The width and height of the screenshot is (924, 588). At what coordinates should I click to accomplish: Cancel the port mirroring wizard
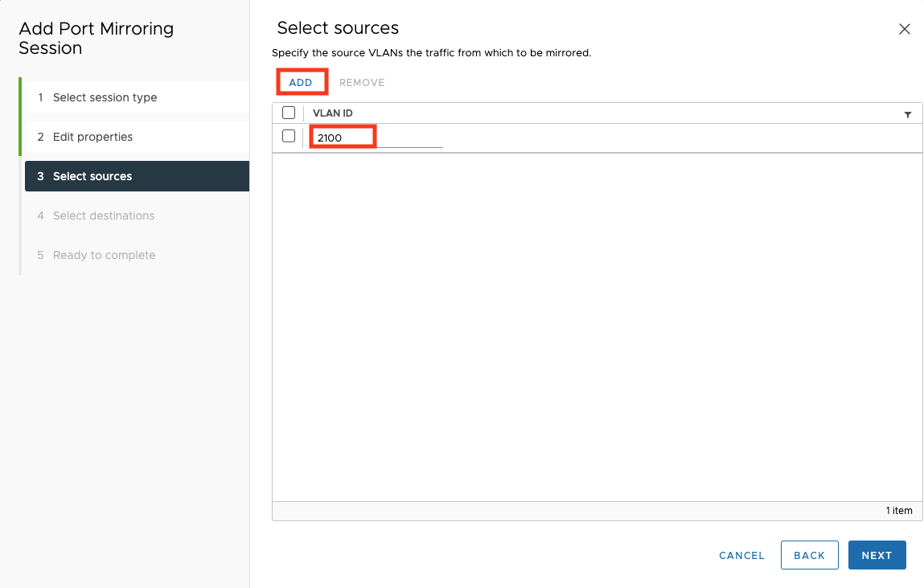[741, 555]
